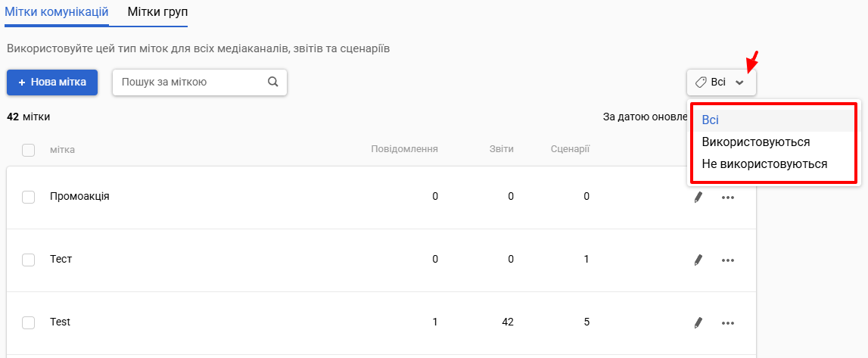
Task: Check the Промоакція row checkbox
Action: click(x=28, y=197)
